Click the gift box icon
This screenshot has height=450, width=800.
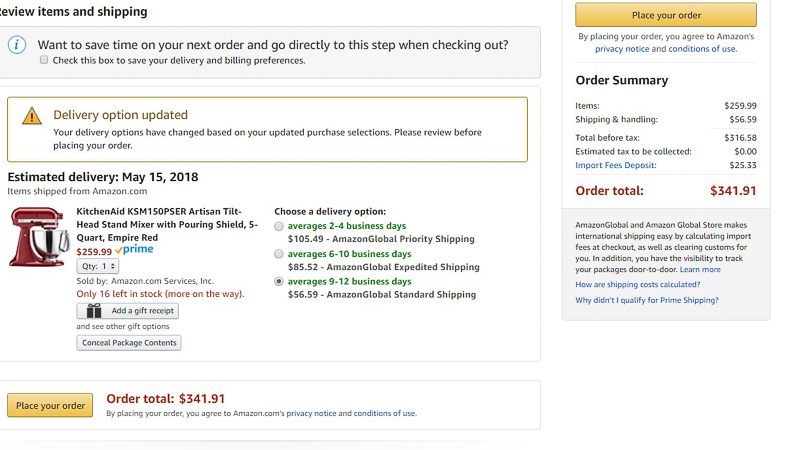click(94, 311)
